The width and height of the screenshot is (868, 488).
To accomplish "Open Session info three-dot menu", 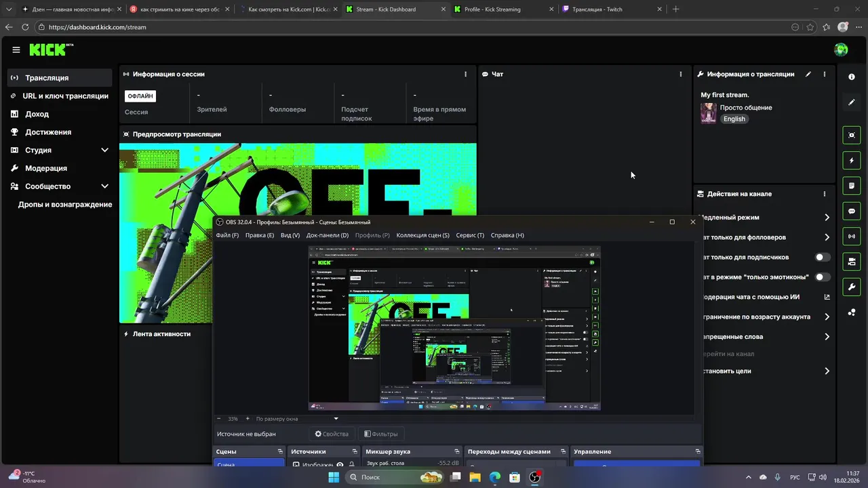I will 465,74.
